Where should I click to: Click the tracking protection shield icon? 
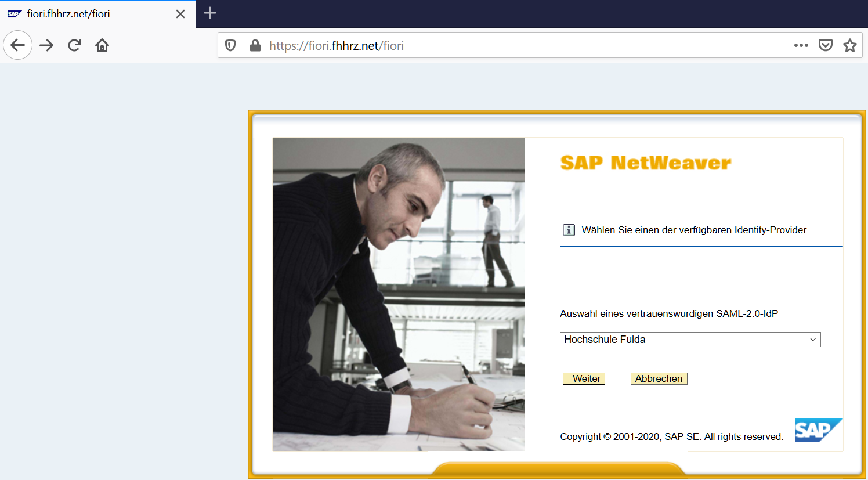click(x=230, y=45)
